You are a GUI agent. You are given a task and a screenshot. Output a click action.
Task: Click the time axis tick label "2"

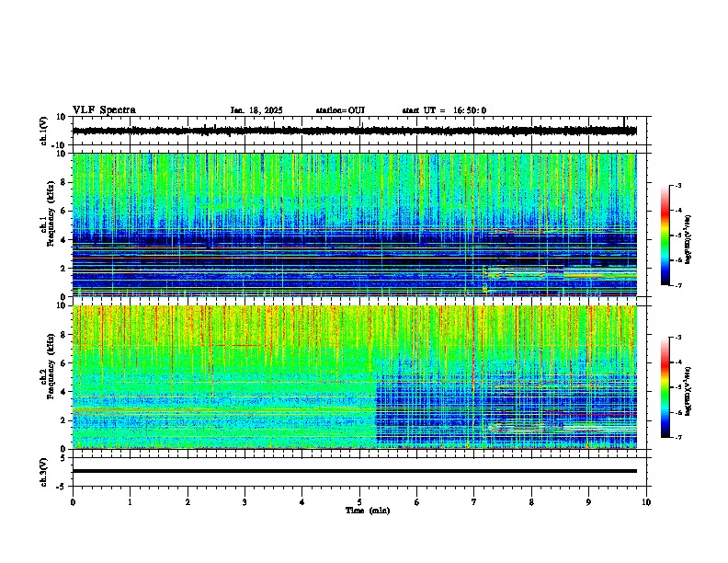pyautogui.click(x=188, y=502)
